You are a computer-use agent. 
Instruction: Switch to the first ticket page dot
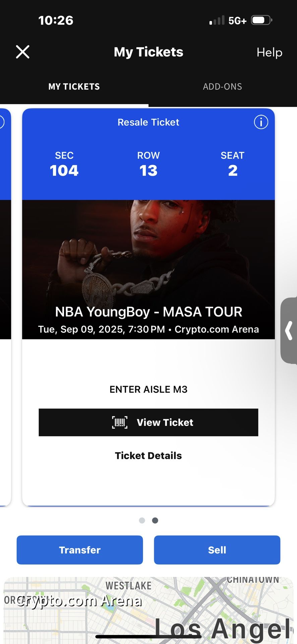coord(142,520)
